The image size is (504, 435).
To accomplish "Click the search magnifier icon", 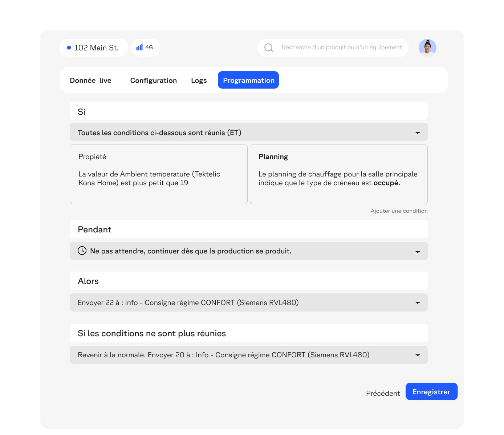I will [x=269, y=48].
